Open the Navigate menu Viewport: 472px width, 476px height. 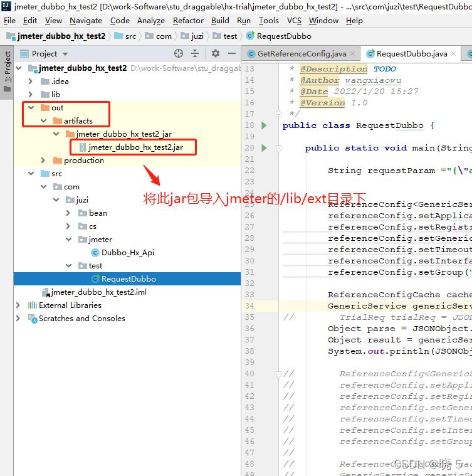[x=86, y=21]
